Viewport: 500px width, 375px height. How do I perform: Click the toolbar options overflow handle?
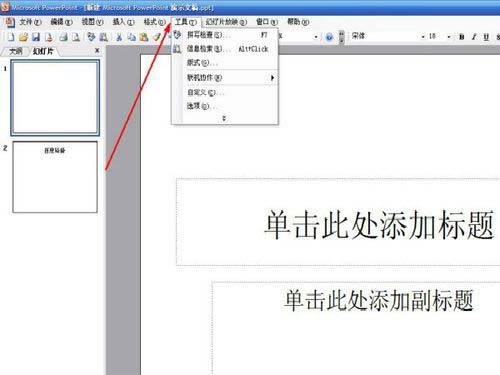[341, 37]
